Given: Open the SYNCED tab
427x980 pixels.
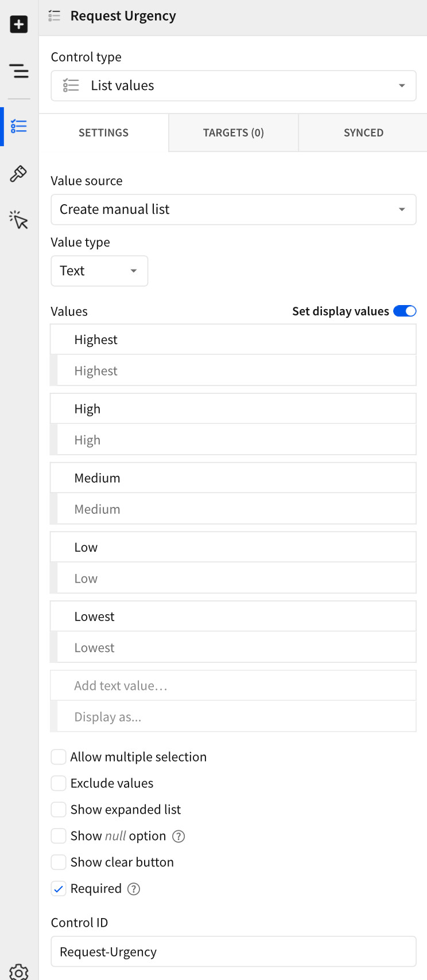Looking at the screenshot, I should 363,132.
